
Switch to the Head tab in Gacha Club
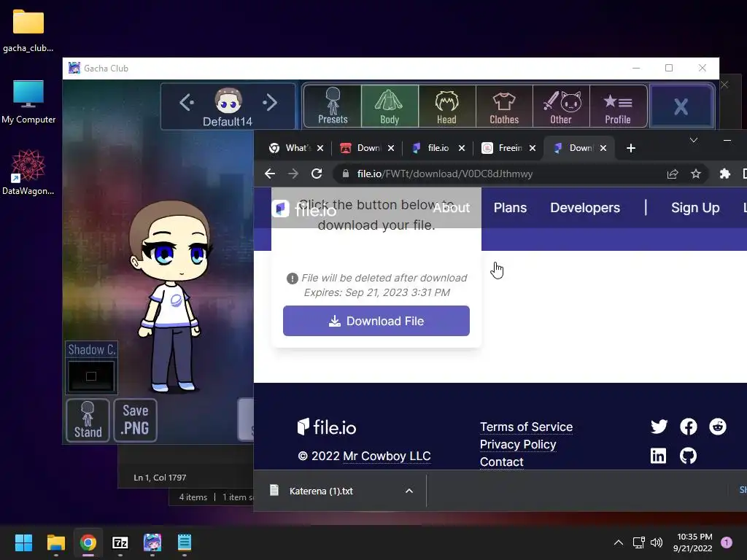447,106
